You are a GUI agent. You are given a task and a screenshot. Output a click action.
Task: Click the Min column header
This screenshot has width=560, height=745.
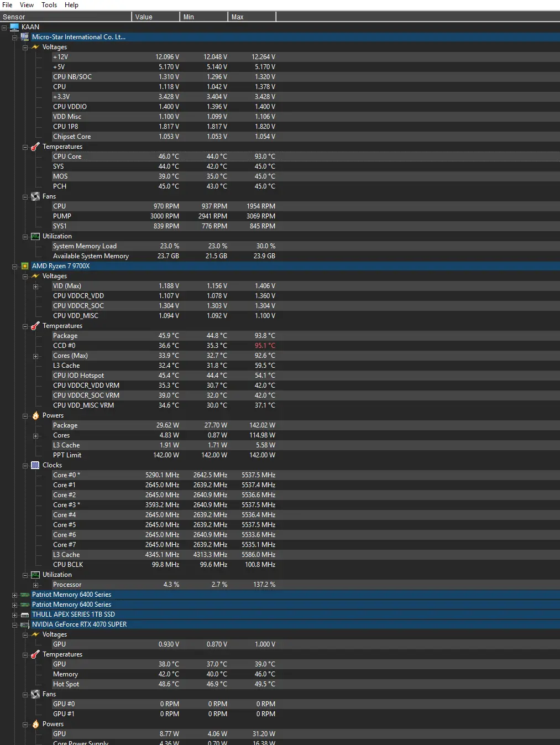(x=204, y=17)
